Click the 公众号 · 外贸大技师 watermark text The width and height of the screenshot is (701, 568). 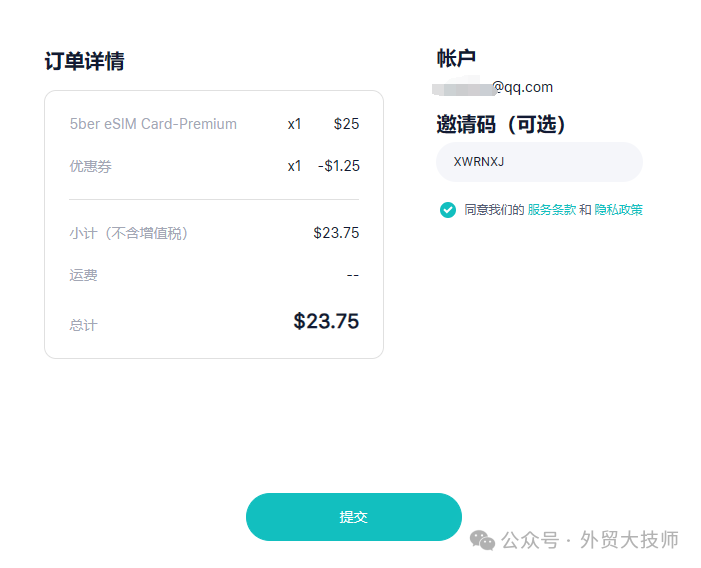pyautogui.click(x=590, y=540)
